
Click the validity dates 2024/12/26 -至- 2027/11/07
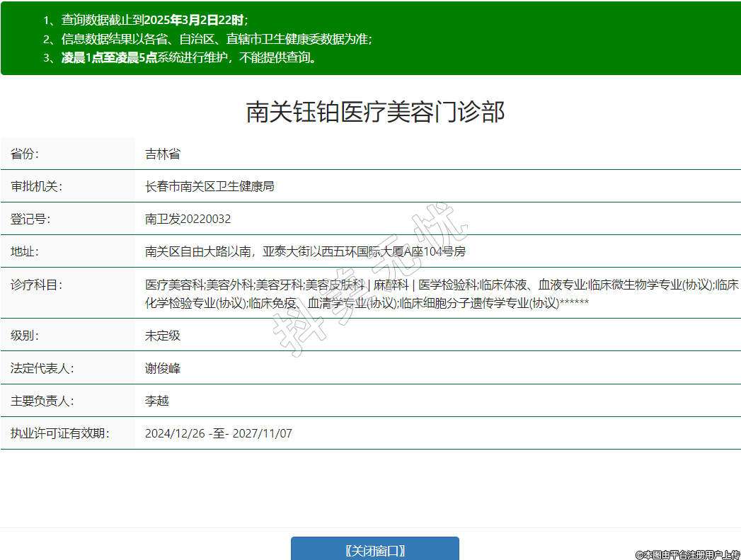click(218, 433)
